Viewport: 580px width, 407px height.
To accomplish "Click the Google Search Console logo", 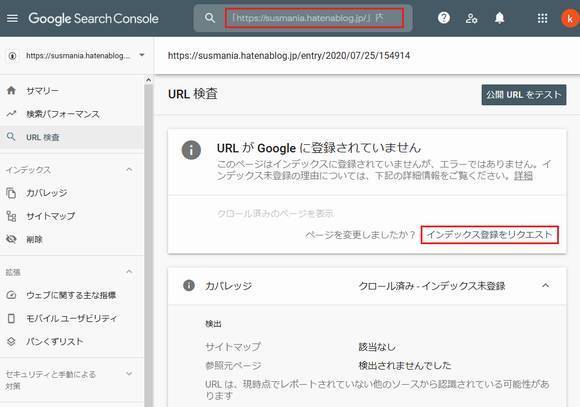I will point(94,18).
